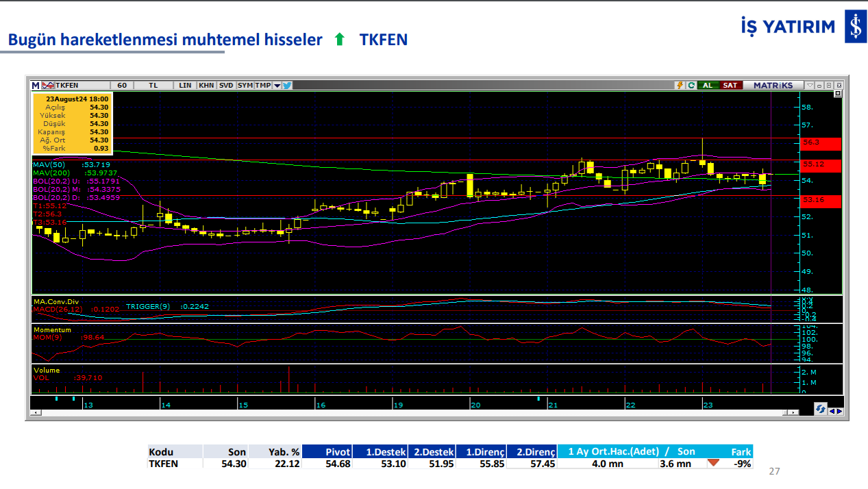This screenshot has height=489, width=868.
Task: Click the lightning bolt quick order icon
Action: [x=680, y=86]
